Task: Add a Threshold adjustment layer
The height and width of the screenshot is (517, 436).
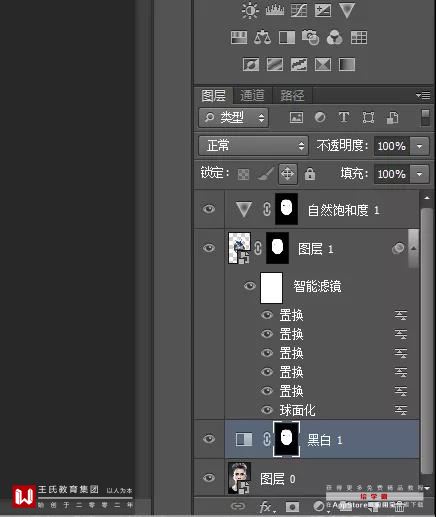Action: tap(299, 64)
